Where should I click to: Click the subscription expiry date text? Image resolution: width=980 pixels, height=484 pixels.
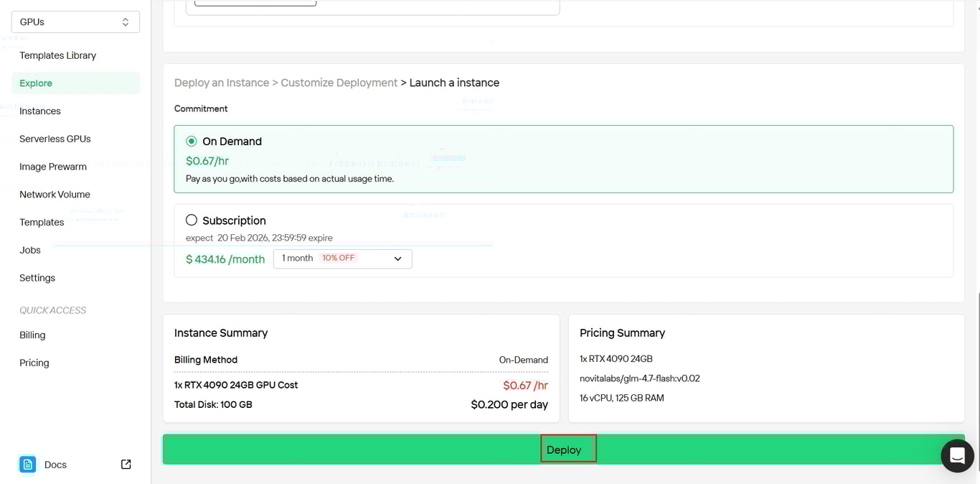259,238
